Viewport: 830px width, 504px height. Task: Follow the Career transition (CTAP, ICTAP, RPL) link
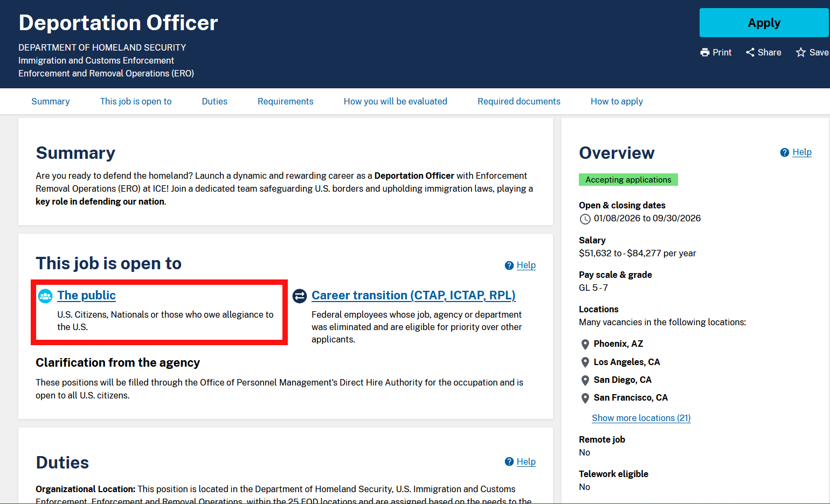(413, 295)
